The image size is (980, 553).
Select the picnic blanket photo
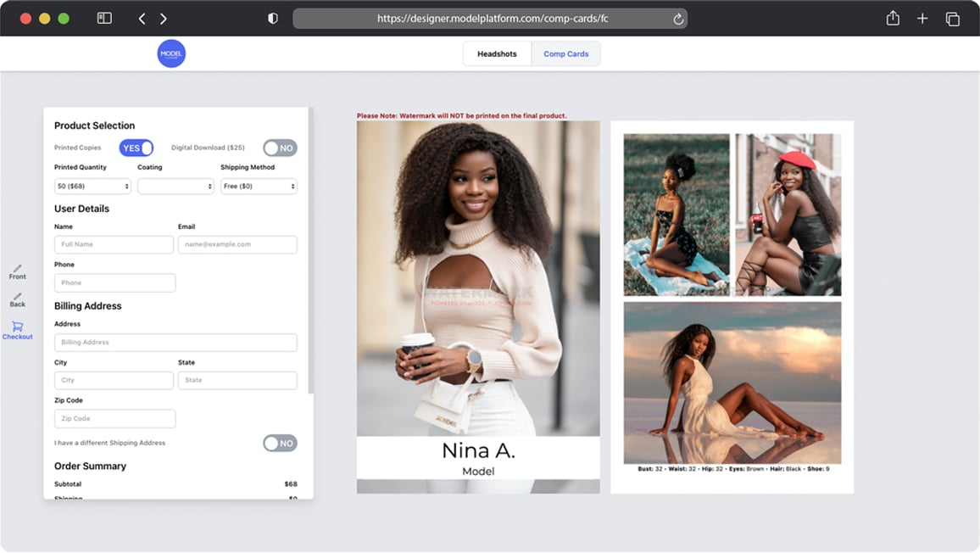(677, 215)
